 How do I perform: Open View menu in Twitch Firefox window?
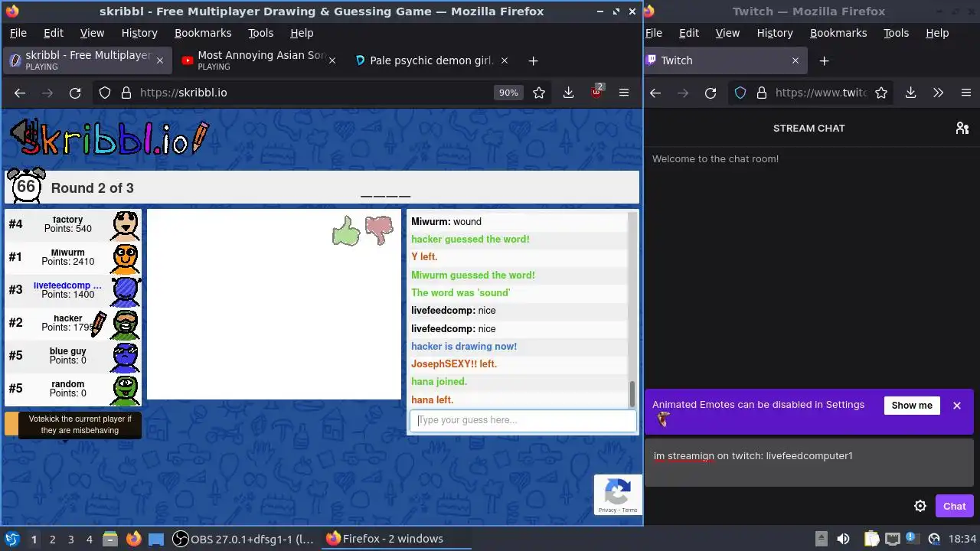(727, 33)
